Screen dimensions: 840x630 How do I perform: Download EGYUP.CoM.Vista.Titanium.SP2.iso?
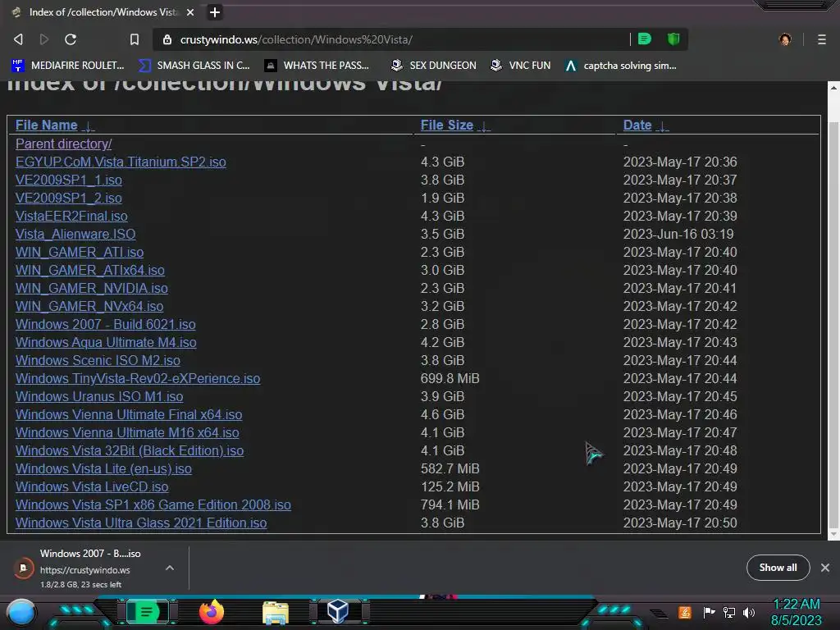pyautogui.click(x=121, y=162)
